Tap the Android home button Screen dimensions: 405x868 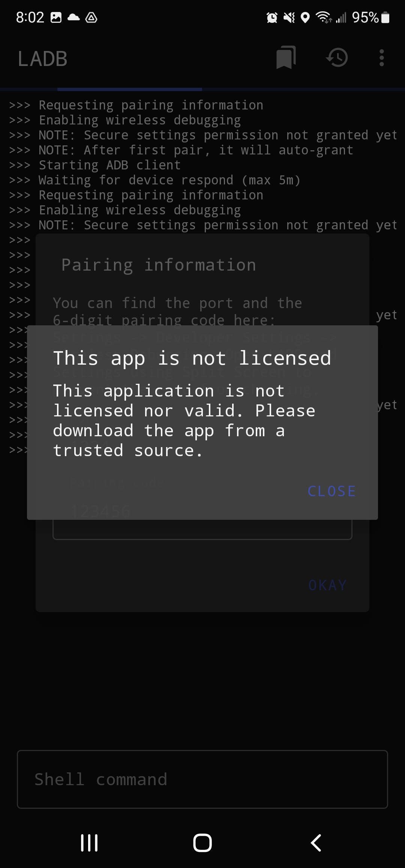(202, 843)
